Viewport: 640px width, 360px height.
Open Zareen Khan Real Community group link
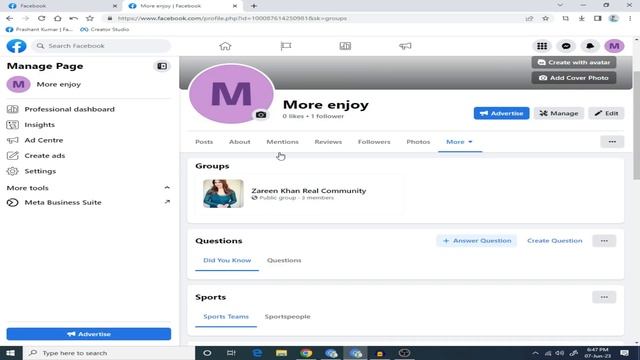coord(309,191)
